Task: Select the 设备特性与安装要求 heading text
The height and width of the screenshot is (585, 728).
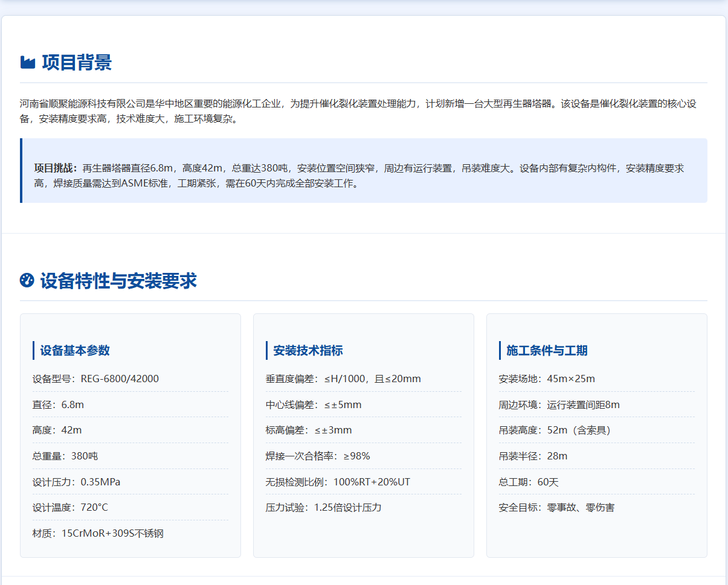Action: pyautogui.click(x=118, y=281)
